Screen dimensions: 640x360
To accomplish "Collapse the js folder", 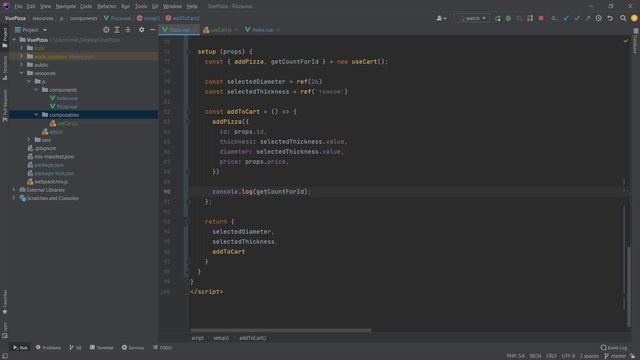I will pyautogui.click(x=29, y=82).
